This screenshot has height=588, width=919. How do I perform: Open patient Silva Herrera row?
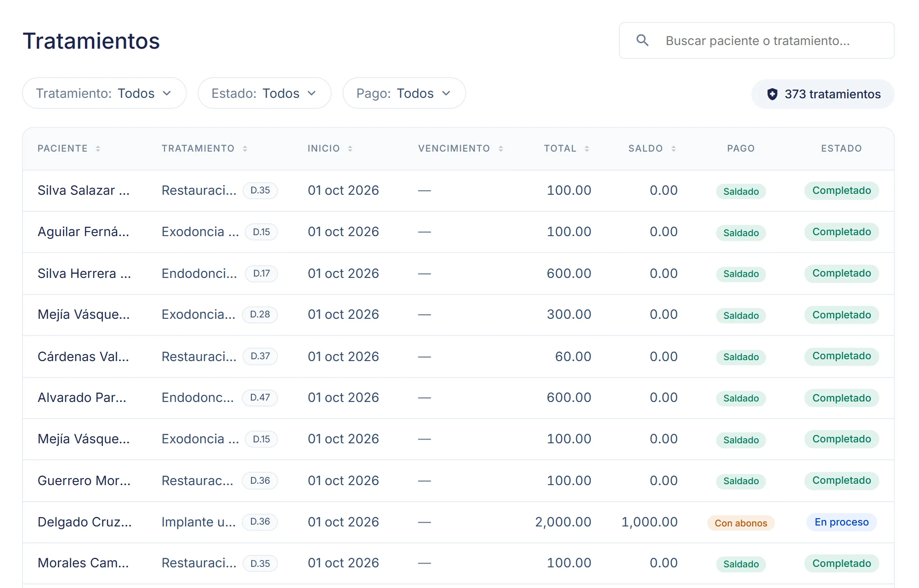(x=459, y=273)
